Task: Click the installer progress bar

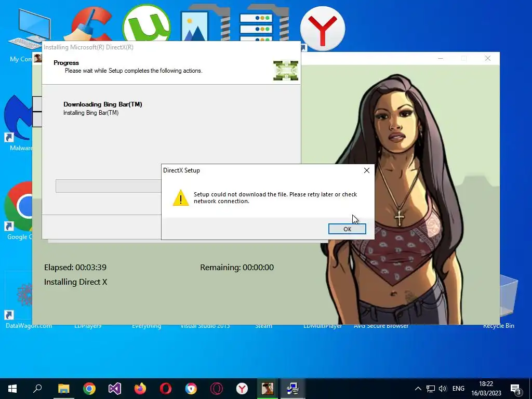Action: (x=108, y=186)
